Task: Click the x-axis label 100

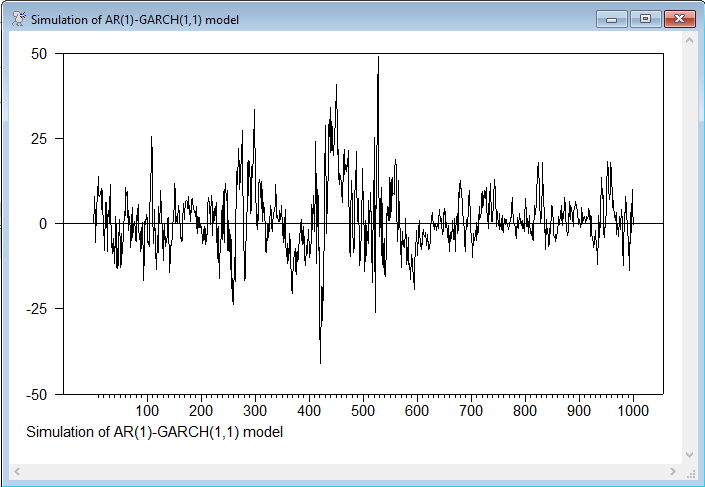Action: (147, 411)
